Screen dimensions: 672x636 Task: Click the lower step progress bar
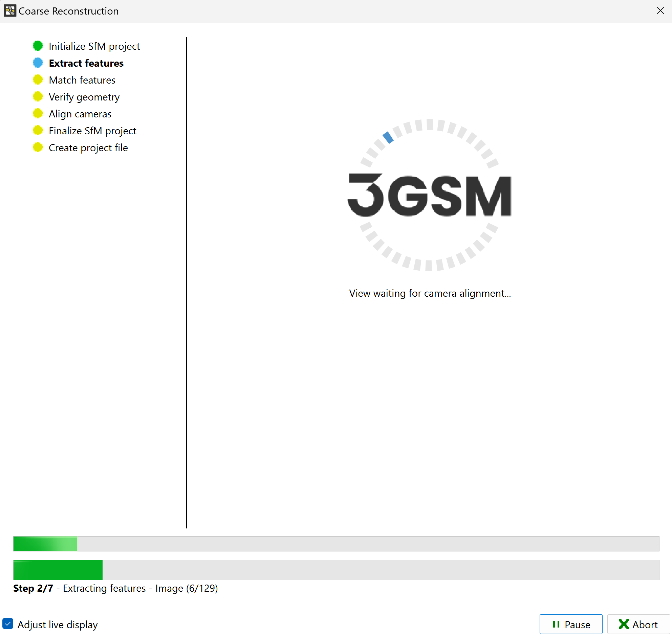point(336,570)
